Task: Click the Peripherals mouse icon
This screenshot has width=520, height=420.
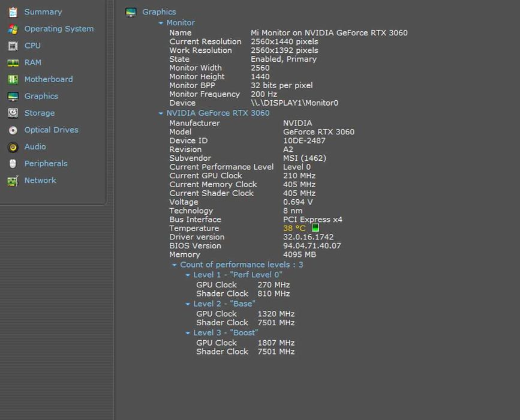Action: click(13, 164)
